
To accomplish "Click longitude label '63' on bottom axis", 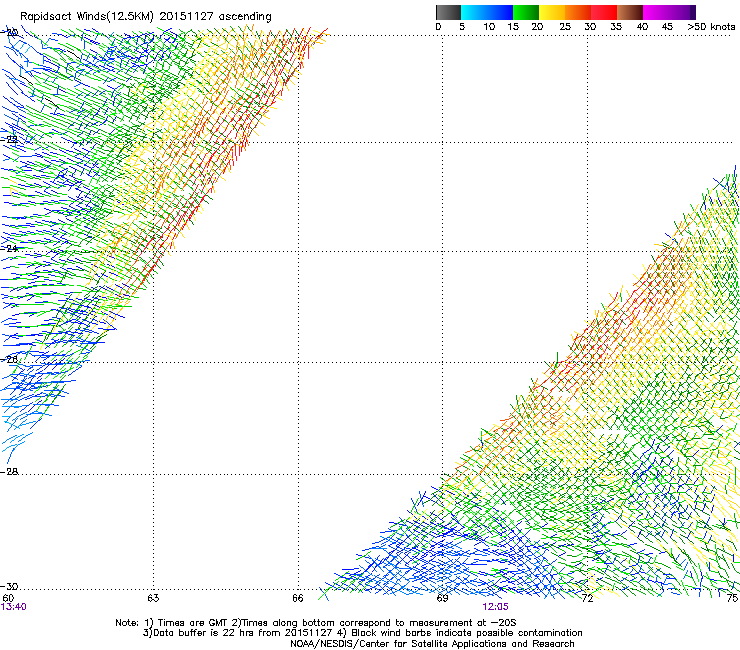I will (153, 598).
